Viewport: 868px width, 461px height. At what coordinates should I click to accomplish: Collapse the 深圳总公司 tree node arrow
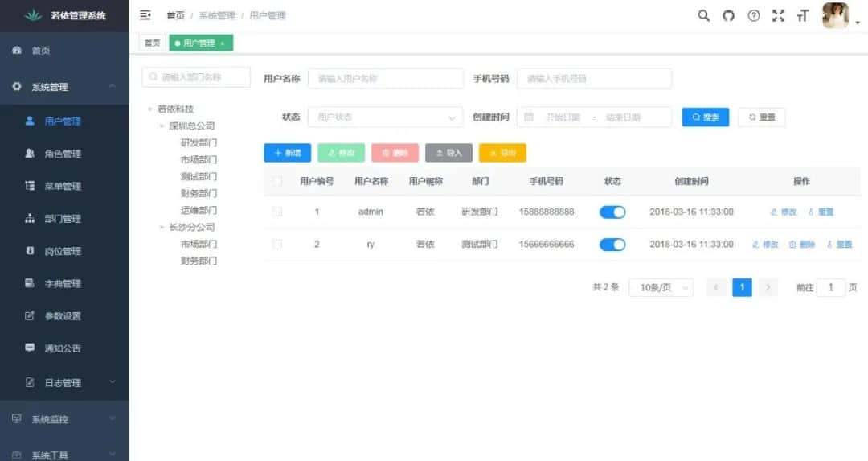tap(162, 126)
